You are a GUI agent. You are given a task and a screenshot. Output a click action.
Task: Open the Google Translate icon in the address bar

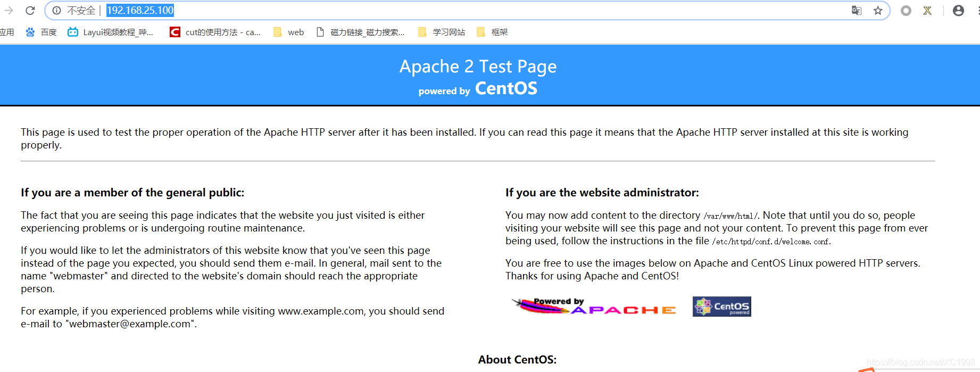click(857, 10)
